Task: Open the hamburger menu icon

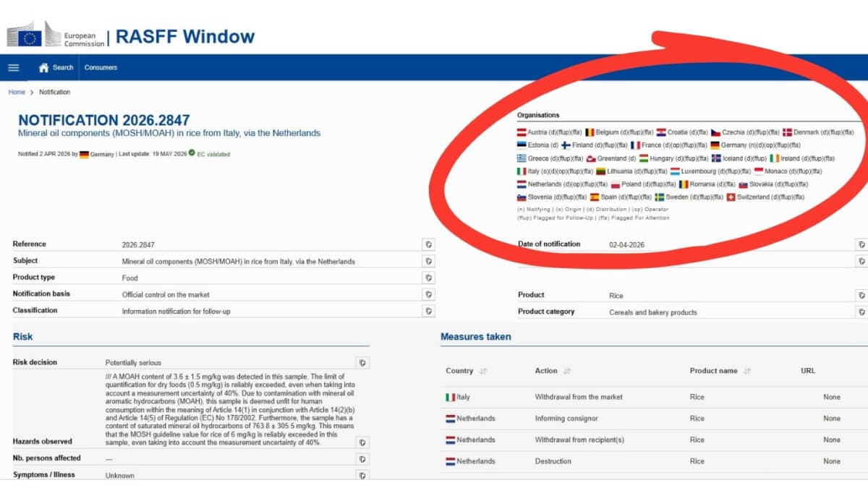Action: tap(13, 67)
